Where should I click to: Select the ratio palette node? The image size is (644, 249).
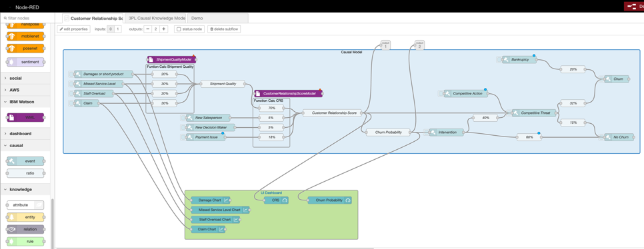(25, 174)
